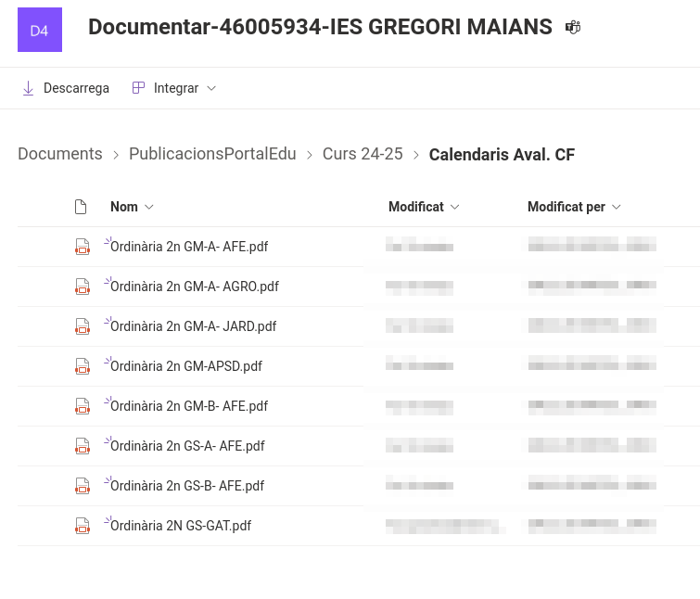The width and height of the screenshot is (700, 599).
Task: Go to Documents breadcrumb
Action: [60, 155]
